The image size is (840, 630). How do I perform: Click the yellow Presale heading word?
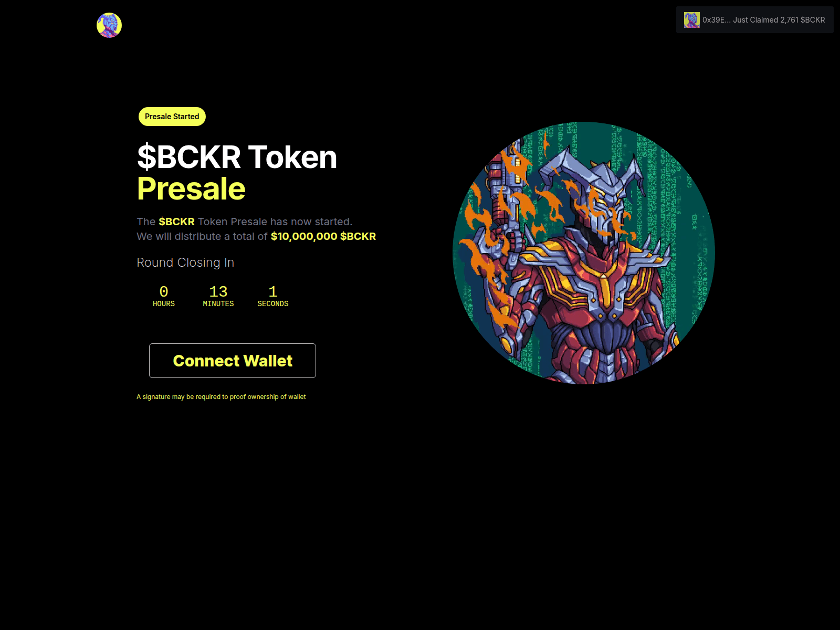tap(191, 188)
